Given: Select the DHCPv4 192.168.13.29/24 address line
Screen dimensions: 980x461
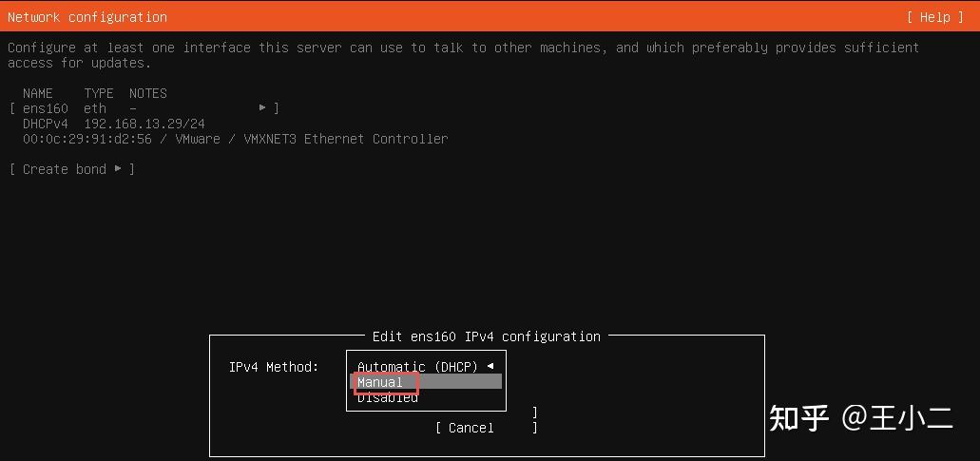Looking at the screenshot, I should 114,124.
